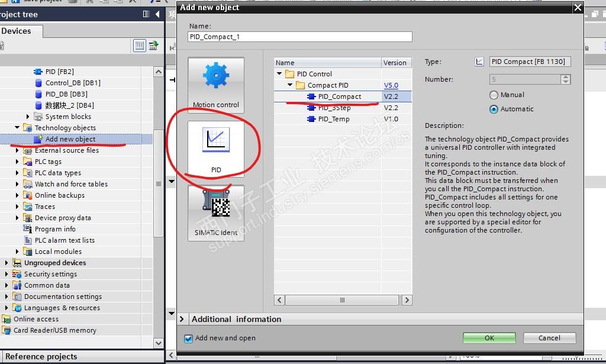This screenshot has height=364, width=606.
Task: Click the project tree scroll up arrow
Action: (159, 72)
